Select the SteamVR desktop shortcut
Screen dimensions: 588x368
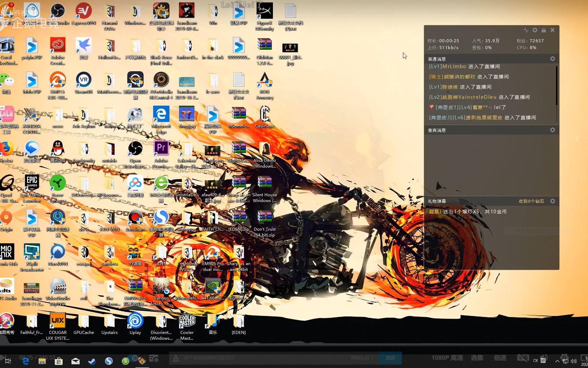(84, 82)
